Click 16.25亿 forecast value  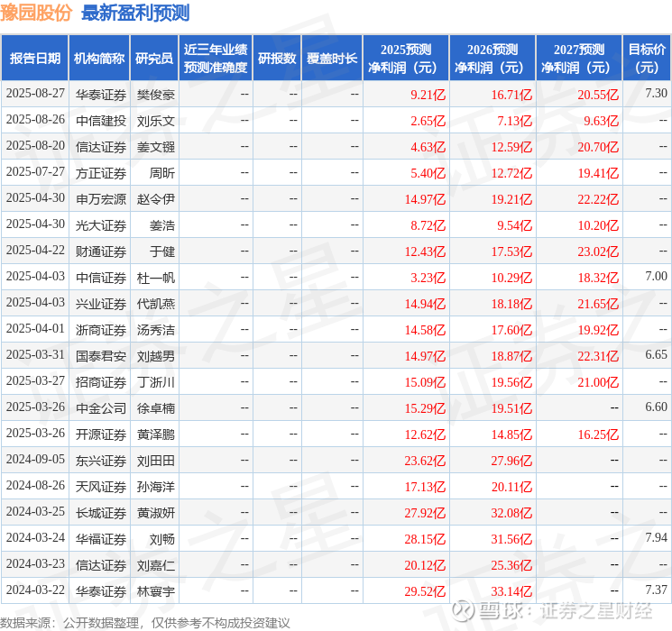(x=598, y=434)
